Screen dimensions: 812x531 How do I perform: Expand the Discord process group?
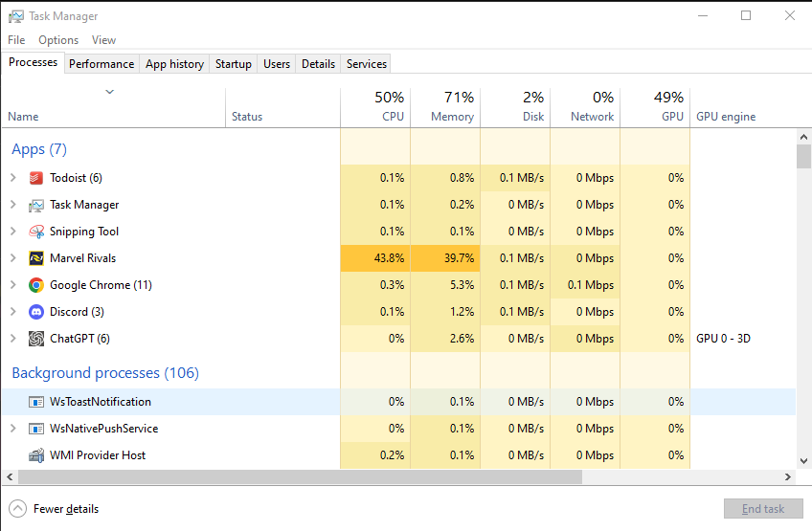pos(13,312)
